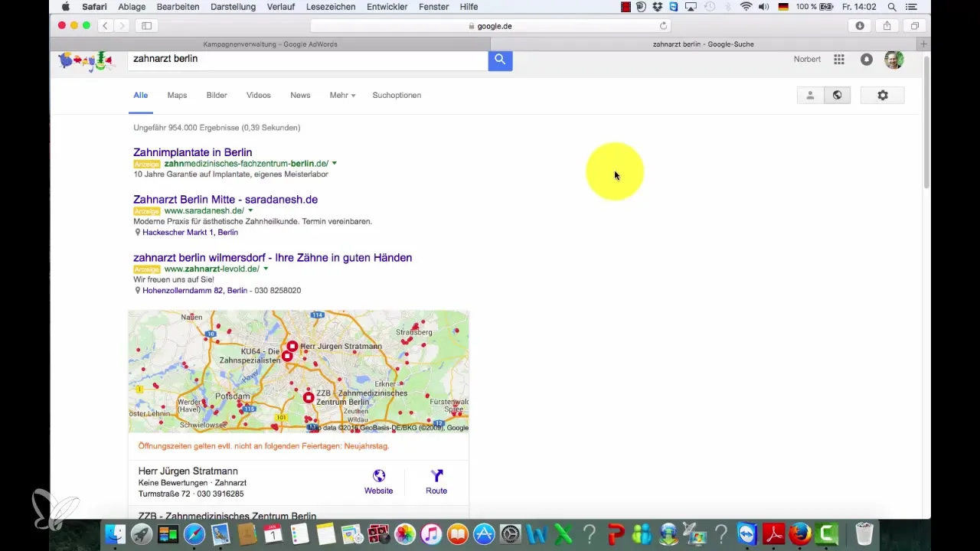Click the Website icon for Herr Jürgen Stratmann
The height and width of the screenshot is (551, 980).
pyautogui.click(x=378, y=476)
